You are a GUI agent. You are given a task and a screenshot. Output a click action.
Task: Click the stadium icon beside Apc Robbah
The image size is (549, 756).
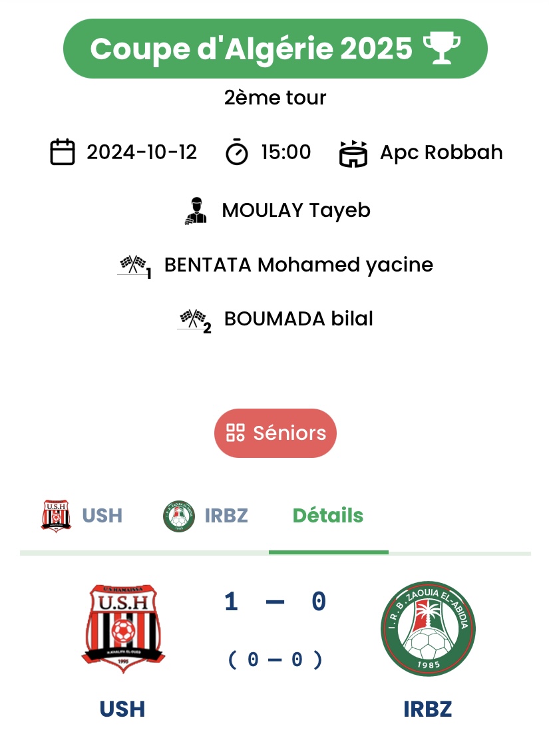pyautogui.click(x=353, y=153)
